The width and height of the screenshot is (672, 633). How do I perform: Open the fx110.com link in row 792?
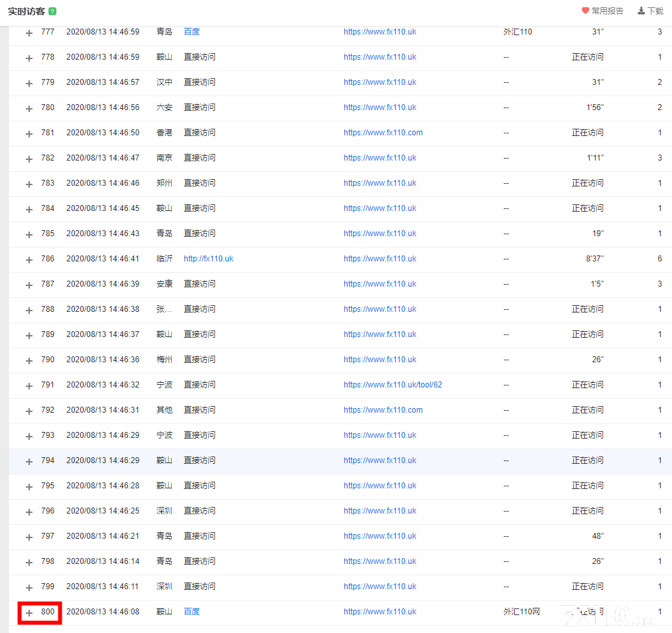pyautogui.click(x=383, y=410)
